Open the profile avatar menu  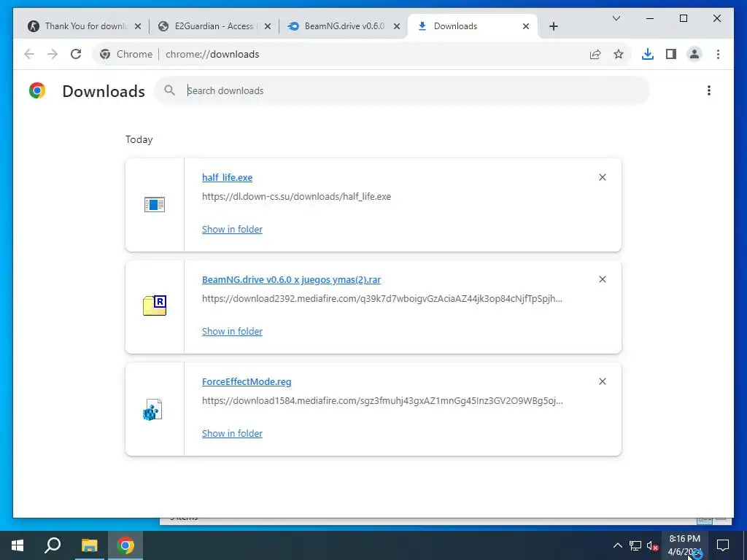click(694, 54)
